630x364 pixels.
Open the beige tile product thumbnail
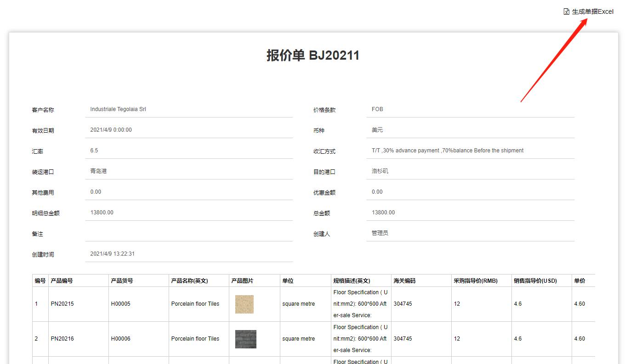pyautogui.click(x=244, y=304)
